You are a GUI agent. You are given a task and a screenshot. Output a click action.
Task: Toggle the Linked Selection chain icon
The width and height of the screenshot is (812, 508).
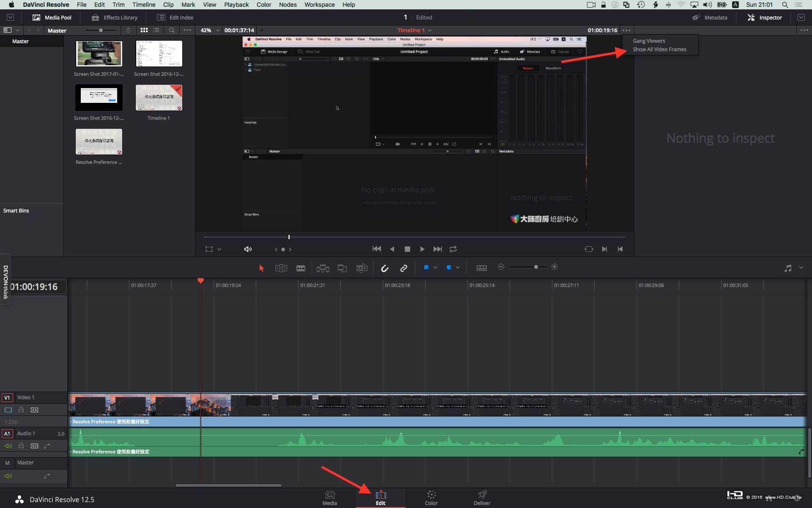403,268
